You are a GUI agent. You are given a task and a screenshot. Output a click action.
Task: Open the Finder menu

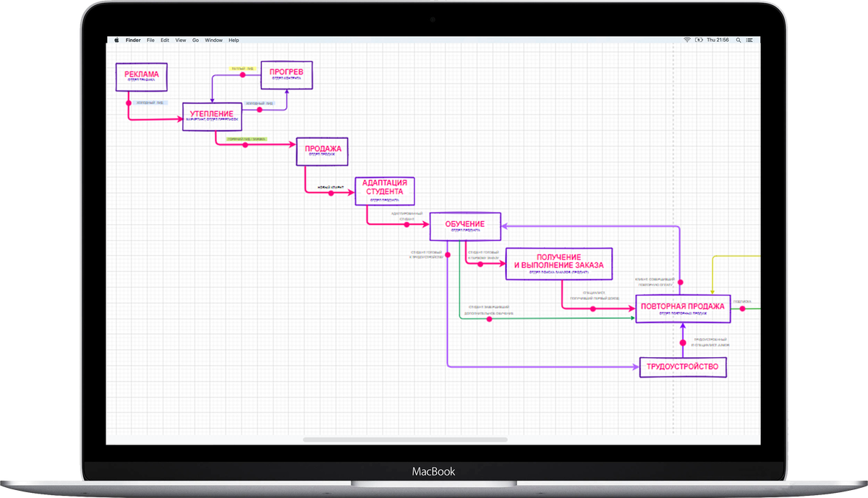tap(133, 40)
